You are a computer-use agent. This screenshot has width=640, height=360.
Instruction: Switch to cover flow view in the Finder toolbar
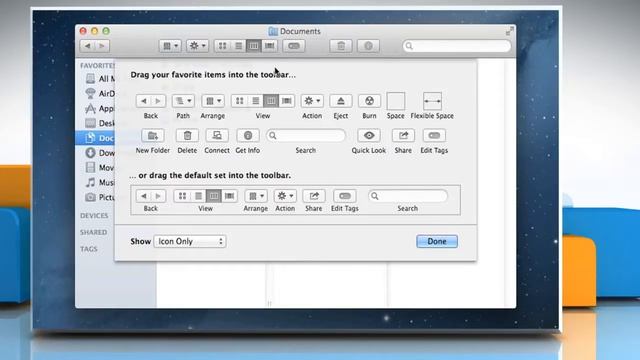tap(270, 46)
